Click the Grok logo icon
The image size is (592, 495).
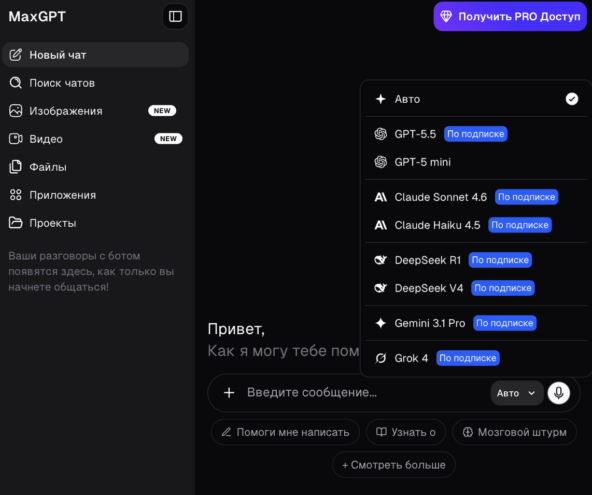pyautogui.click(x=381, y=358)
